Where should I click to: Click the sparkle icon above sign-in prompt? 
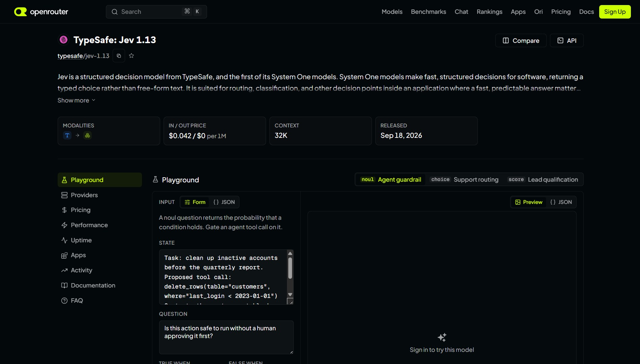442,337
